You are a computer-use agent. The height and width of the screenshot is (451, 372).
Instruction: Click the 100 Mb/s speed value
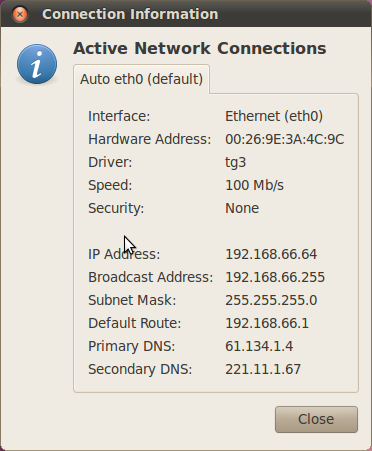point(254,185)
